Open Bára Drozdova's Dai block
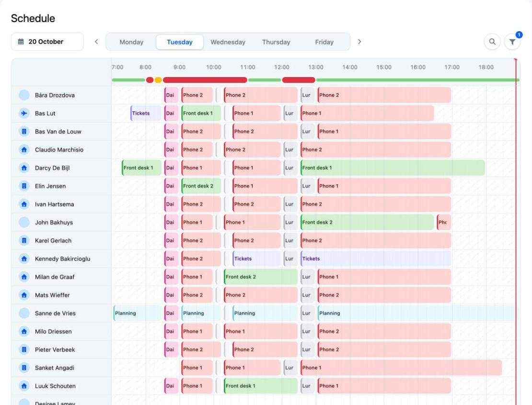This screenshot has height=405, width=532. click(171, 95)
